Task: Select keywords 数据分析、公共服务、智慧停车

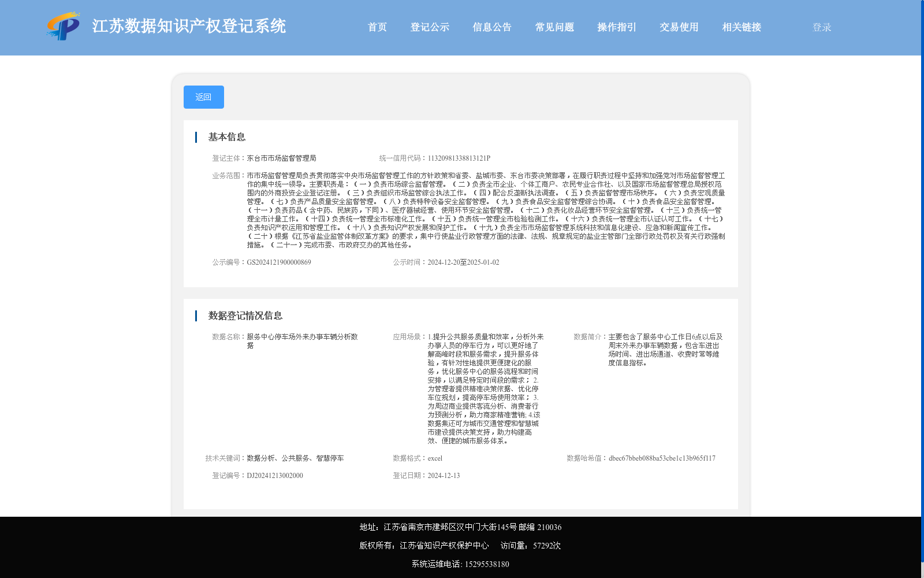Action: click(x=295, y=458)
